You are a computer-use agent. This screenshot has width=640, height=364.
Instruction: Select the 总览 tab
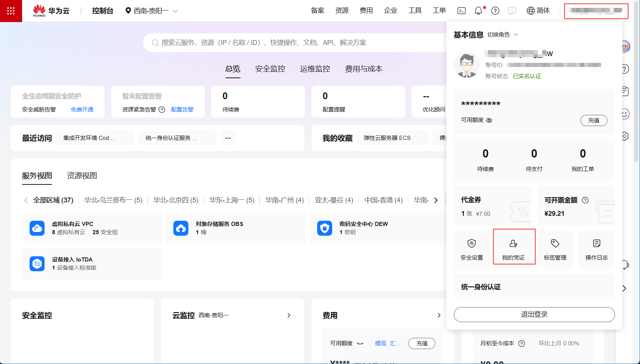(x=233, y=69)
